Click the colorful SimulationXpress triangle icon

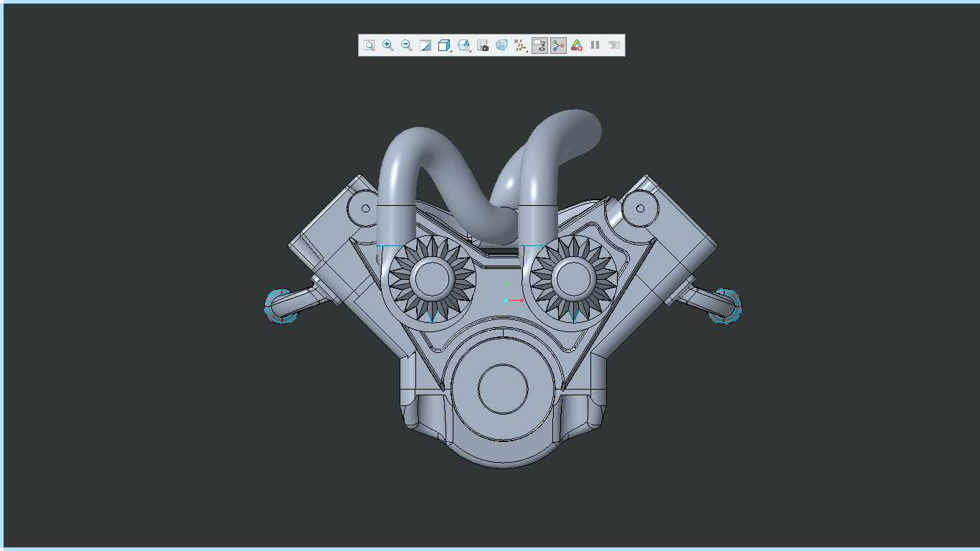(576, 44)
